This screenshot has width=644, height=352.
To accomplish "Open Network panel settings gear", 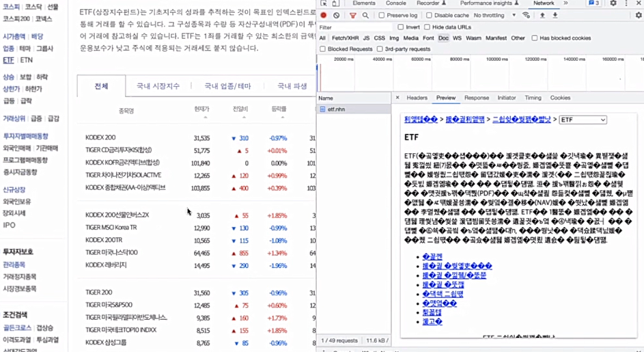I will coord(639,15).
